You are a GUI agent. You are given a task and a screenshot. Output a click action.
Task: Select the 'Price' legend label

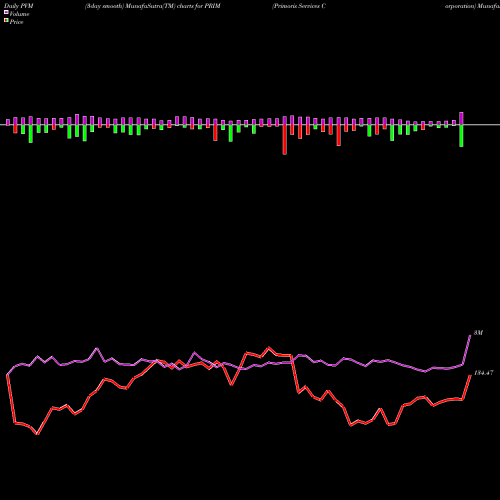16,22
